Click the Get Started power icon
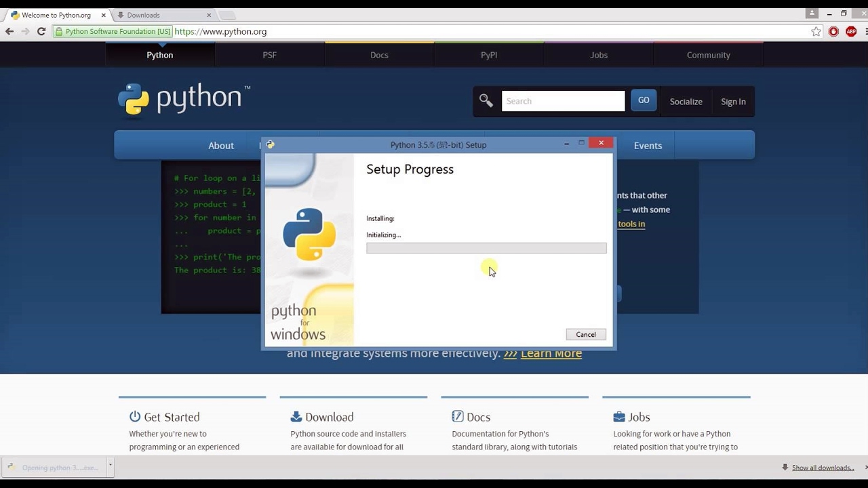 pos(135,417)
